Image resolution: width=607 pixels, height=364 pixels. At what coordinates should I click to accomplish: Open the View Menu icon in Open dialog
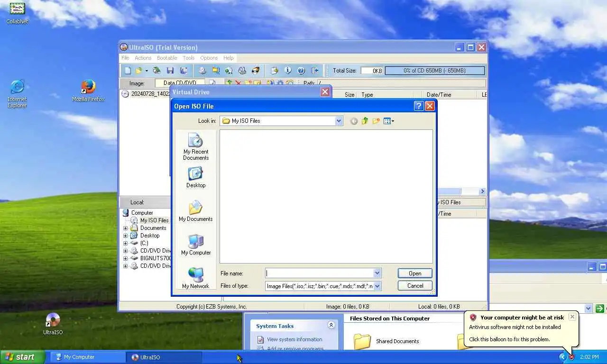point(389,121)
